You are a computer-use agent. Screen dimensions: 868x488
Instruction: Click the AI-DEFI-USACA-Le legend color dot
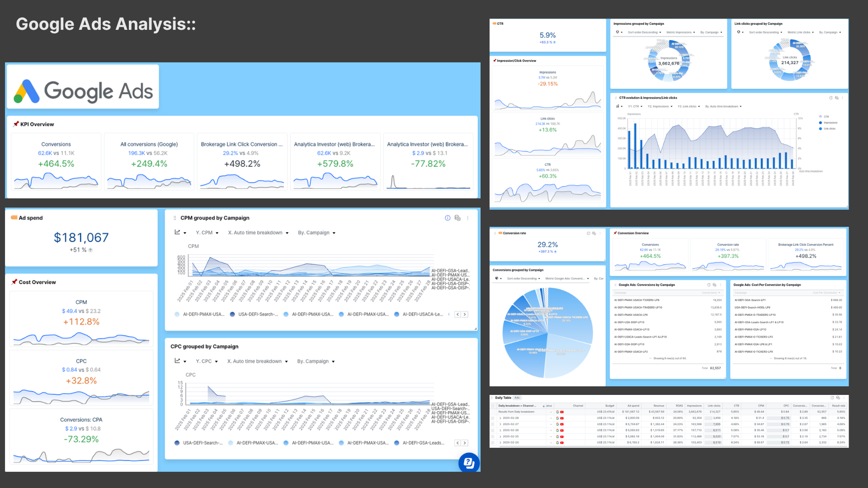pyautogui.click(x=396, y=314)
